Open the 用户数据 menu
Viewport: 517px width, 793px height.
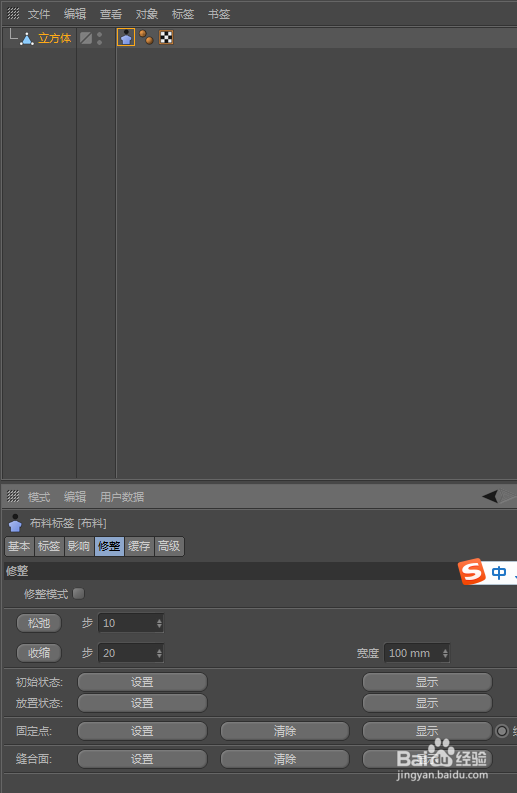122,497
